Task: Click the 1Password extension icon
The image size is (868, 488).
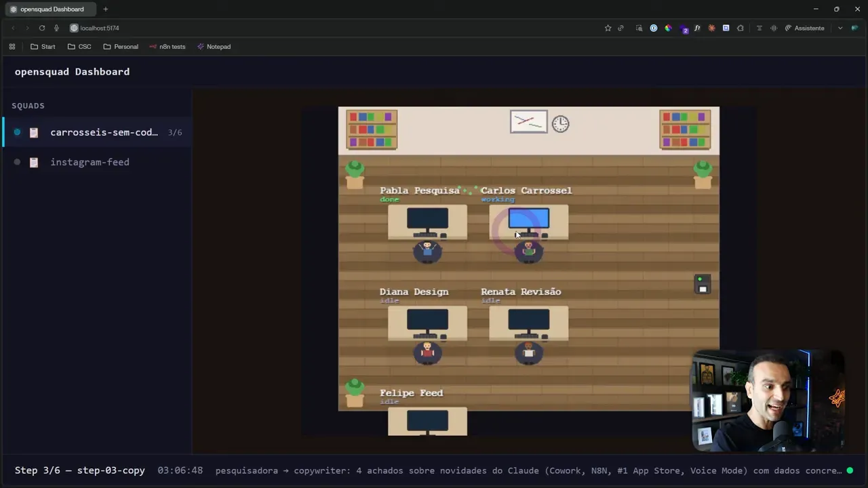Action: click(x=652, y=28)
